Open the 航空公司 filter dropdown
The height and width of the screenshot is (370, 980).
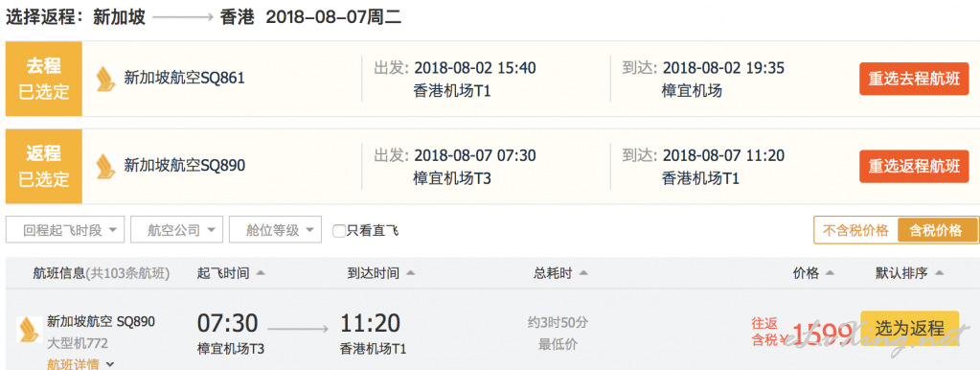coord(177,230)
